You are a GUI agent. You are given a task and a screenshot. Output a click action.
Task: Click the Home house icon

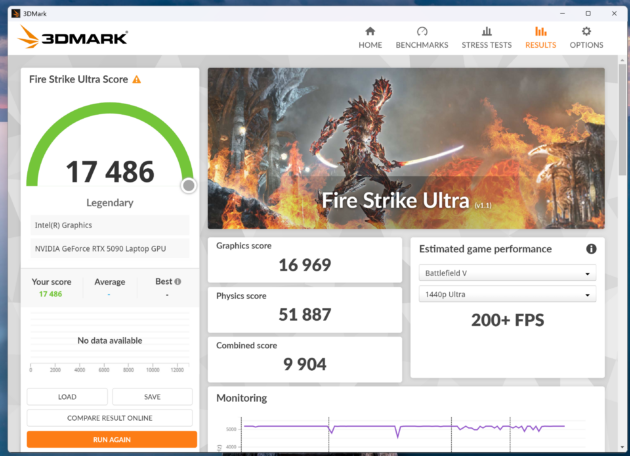370,31
